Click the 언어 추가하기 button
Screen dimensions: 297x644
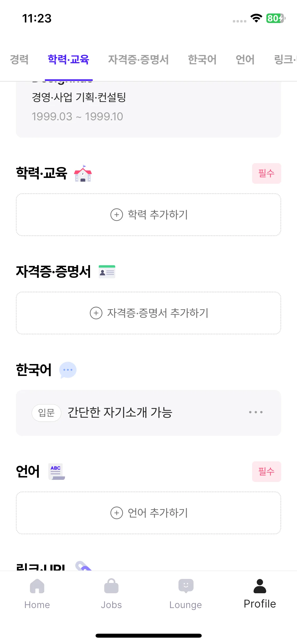pos(148,513)
